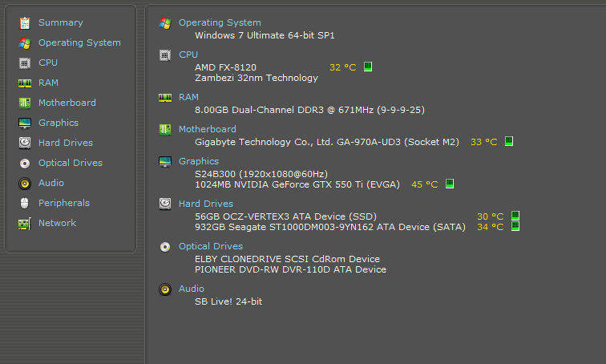The image size is (606, 364).
Task: Go to Graphics in the sidebar
Action: (x=59, y=123)
